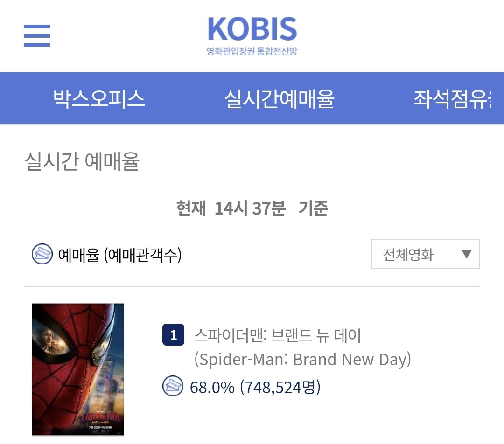Viewport: 504px width, 444px height.
Task: Expand the 전체영화 dropdown
Action: pos(425,254)
